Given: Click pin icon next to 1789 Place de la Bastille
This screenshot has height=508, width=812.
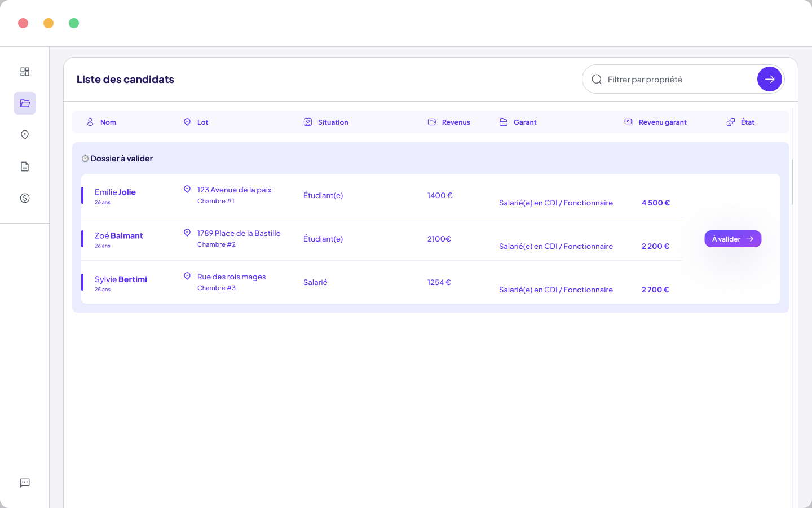Looking at the screenshot, I should click(187, 233).
